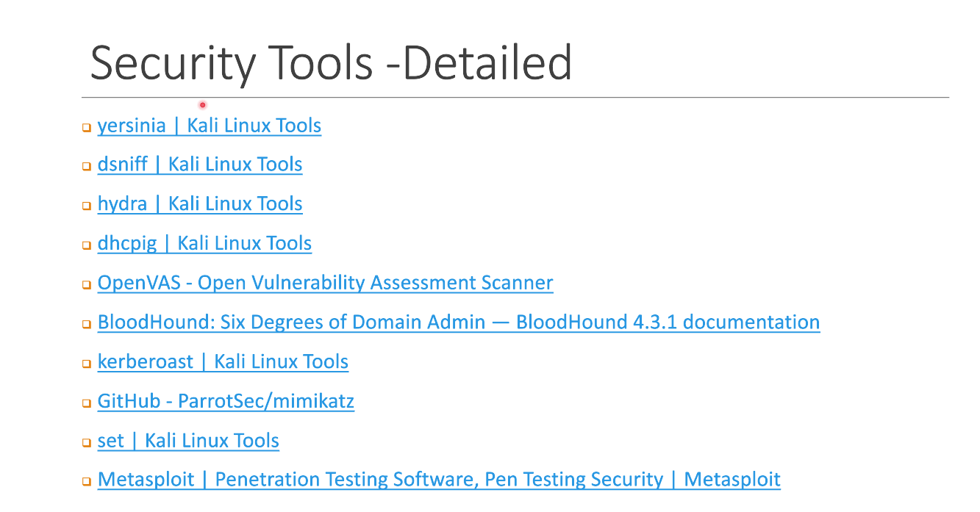Select the bullet icon before hydra
The width and height of the screenshot is (980, 512).
click(86, 206)
